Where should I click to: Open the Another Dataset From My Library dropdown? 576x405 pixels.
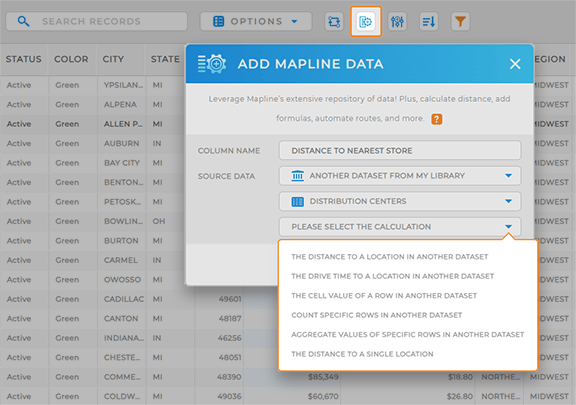tap(400, 176)
